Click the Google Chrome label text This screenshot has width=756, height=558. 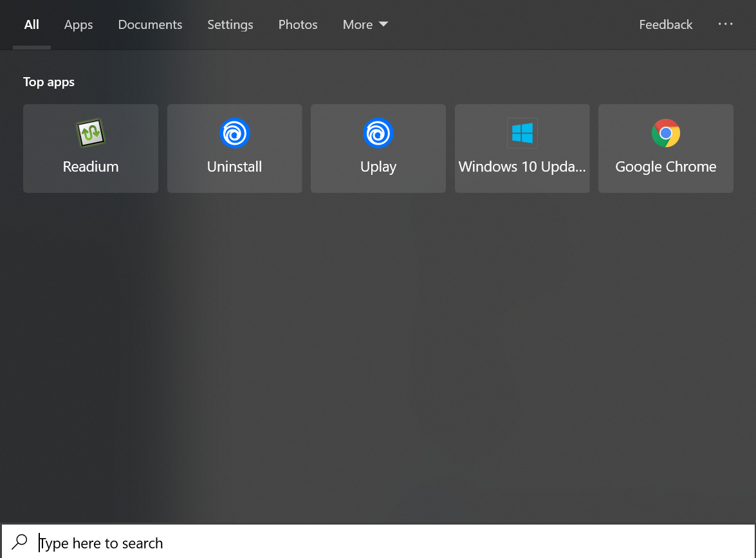[666, 167]
